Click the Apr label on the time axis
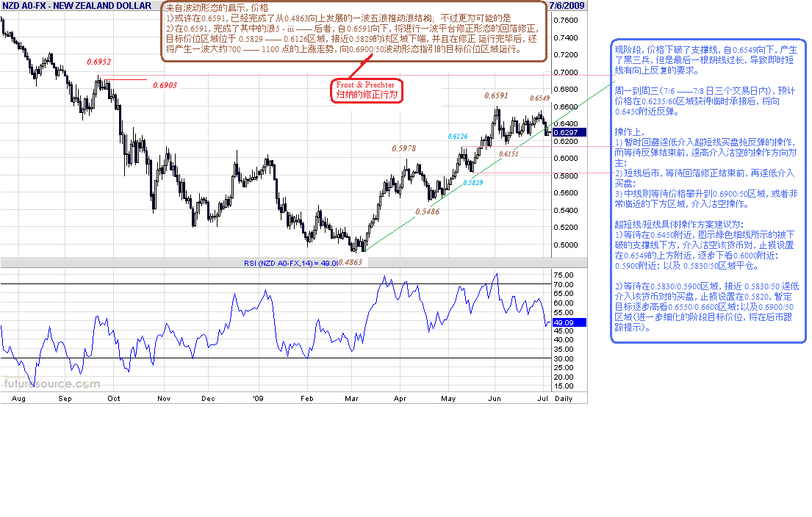 click(x=400, y=399)
